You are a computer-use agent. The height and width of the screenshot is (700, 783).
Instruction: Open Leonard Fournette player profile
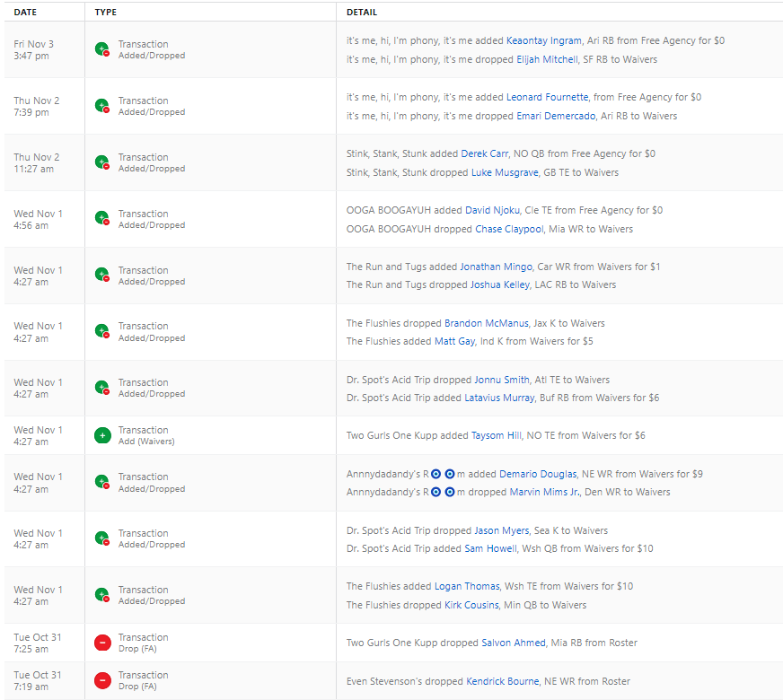547,97
